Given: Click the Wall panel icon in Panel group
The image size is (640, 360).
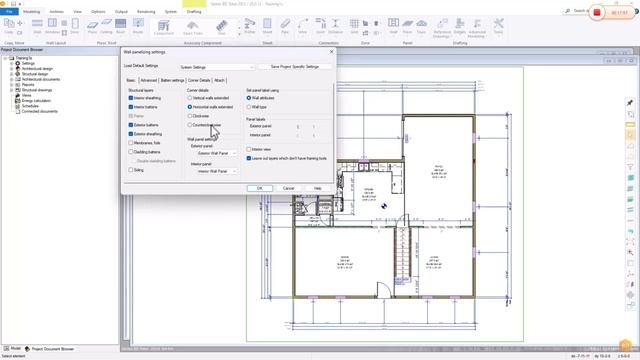Looking at the screenshot, I should [393, 23].
